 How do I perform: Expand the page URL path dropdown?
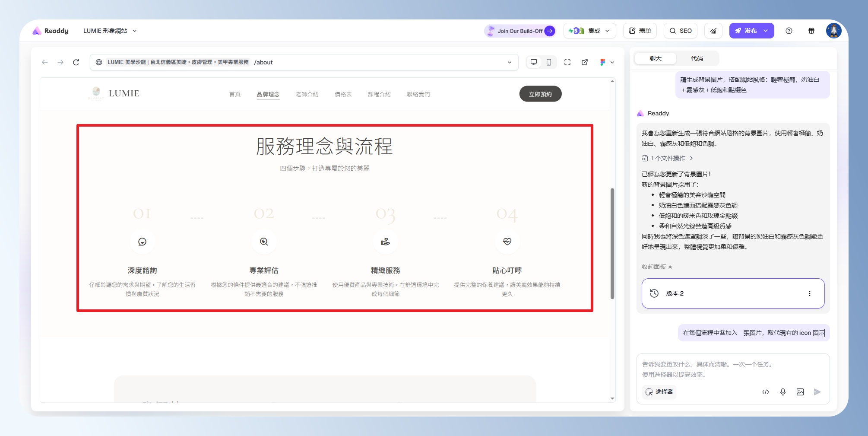tap(510, 62)
